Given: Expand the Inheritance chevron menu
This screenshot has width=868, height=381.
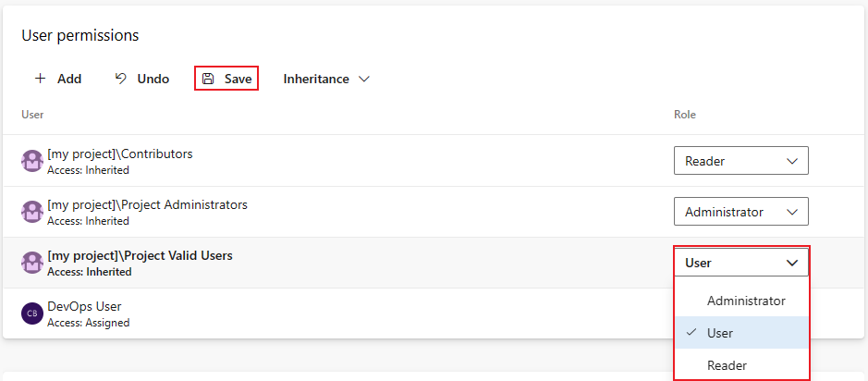Looking at the screenshot, I should (363, 80).
